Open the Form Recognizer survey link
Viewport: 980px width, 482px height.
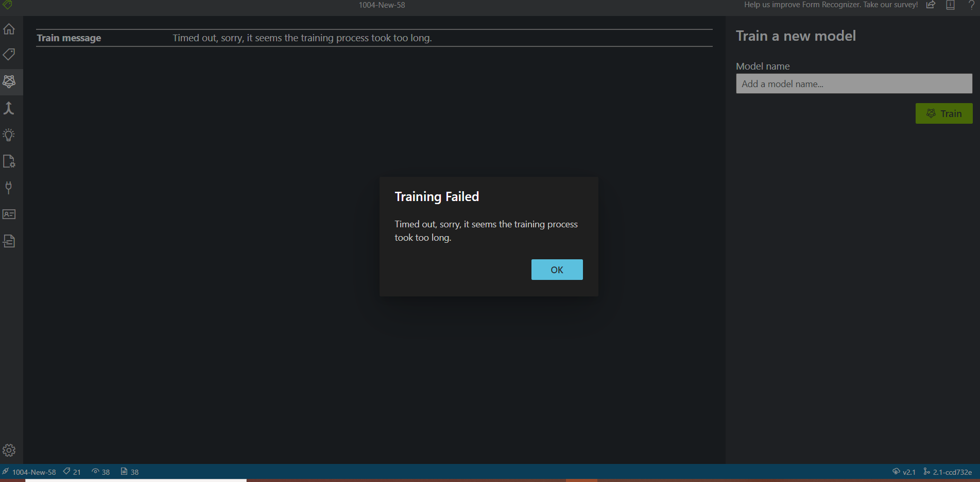pos(831,5)
